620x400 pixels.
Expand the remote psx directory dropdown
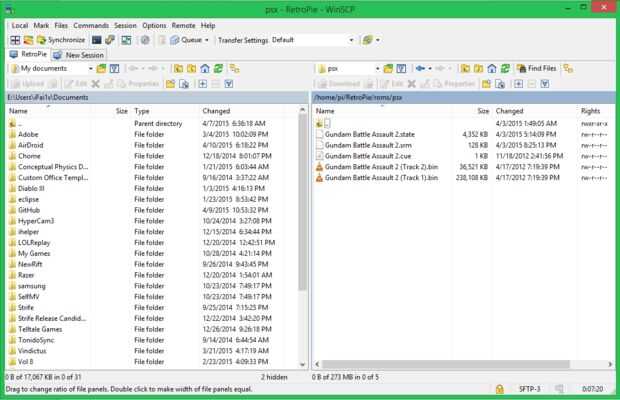(x=378, y=68)
